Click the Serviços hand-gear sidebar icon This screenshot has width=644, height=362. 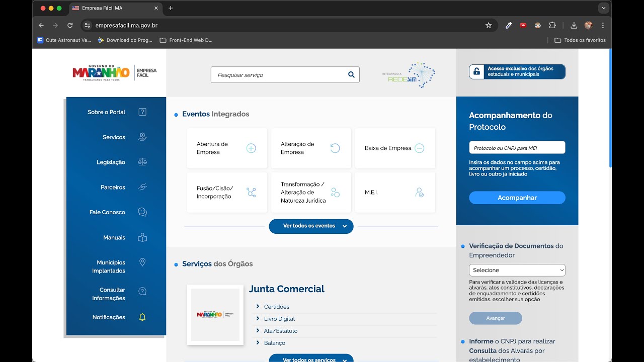(142, 137)
